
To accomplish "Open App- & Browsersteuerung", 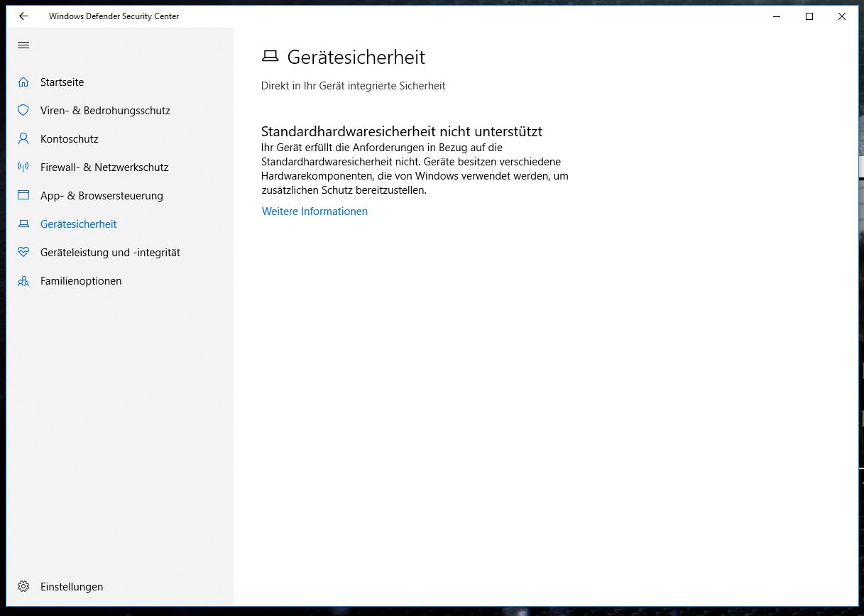I will (x=120, y=196).
